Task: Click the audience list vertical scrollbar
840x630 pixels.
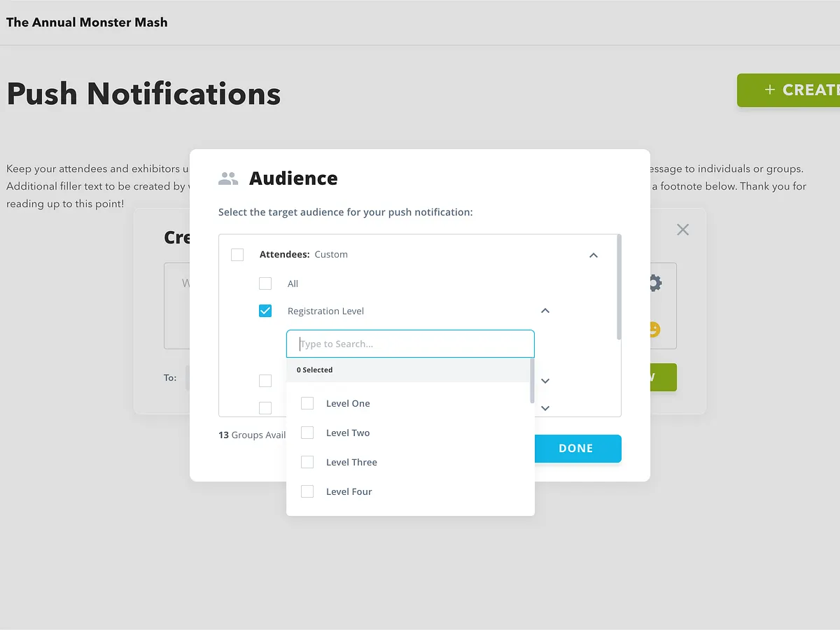Action: [619, 287]
